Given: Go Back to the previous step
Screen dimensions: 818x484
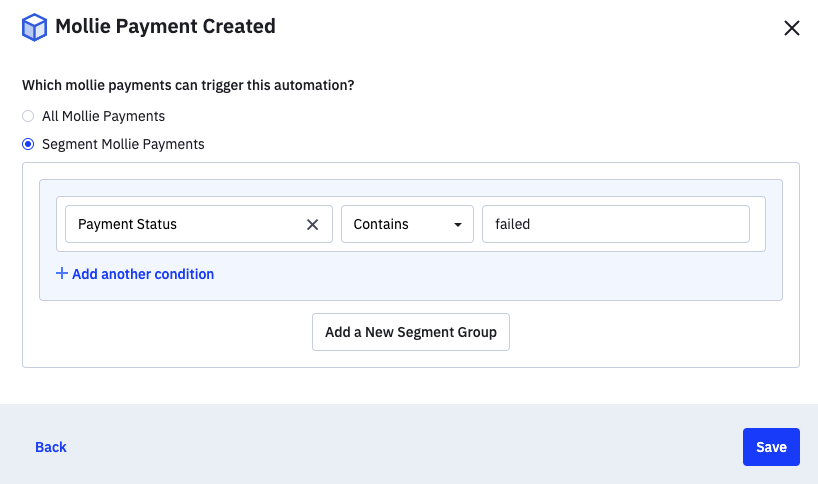Looking at the screenshot, I should click(x=51, y=447).
